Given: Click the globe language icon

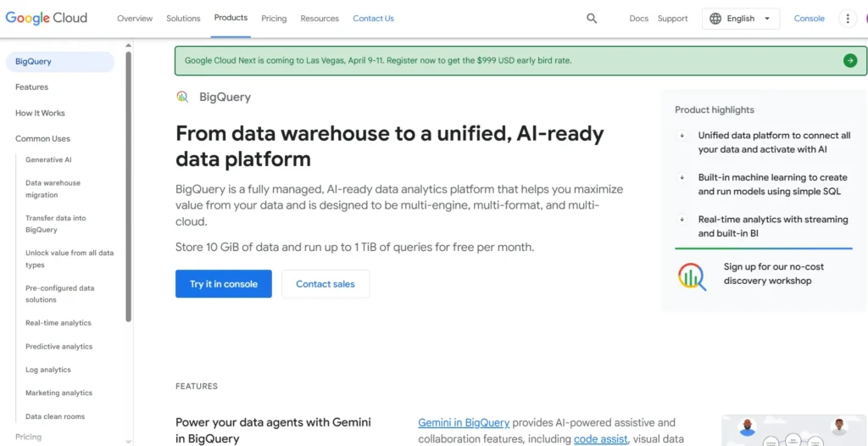Looking at the screenshot, I should click(x=715, y=19).
